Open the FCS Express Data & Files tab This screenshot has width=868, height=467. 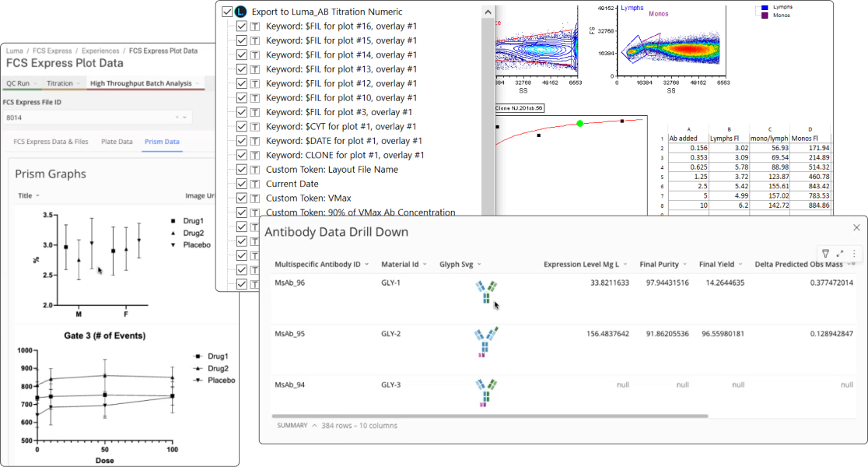pos(51,142)
